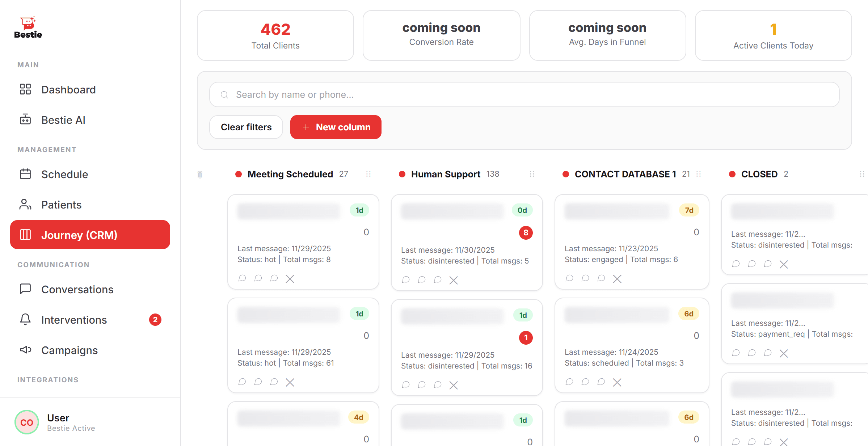
Task: Click the Conversion Rate coming soon card
Action: click(441, 35)
